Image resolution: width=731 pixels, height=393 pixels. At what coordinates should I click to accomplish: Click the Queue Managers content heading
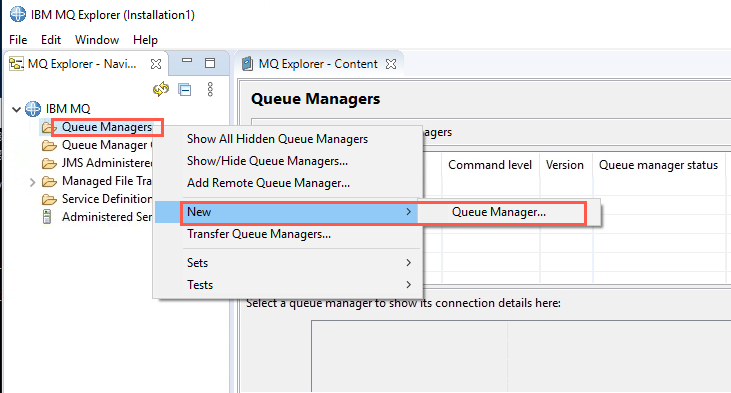click(316, 99)
